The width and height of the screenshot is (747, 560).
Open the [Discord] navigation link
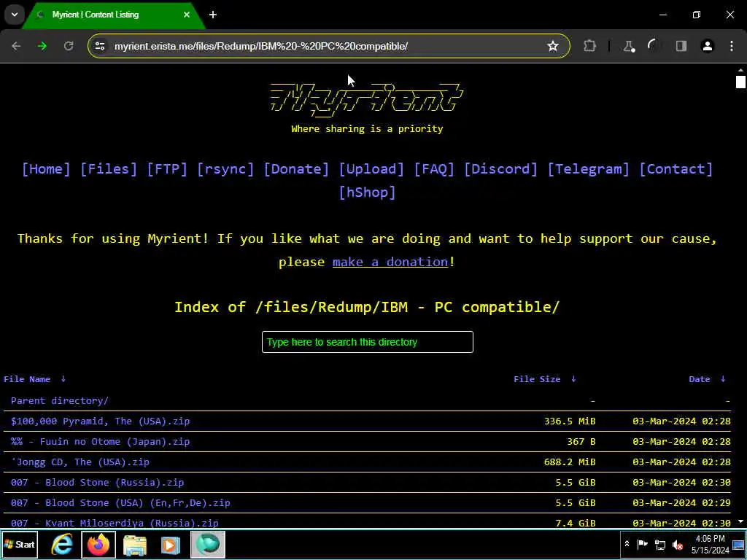click(500, 169)
